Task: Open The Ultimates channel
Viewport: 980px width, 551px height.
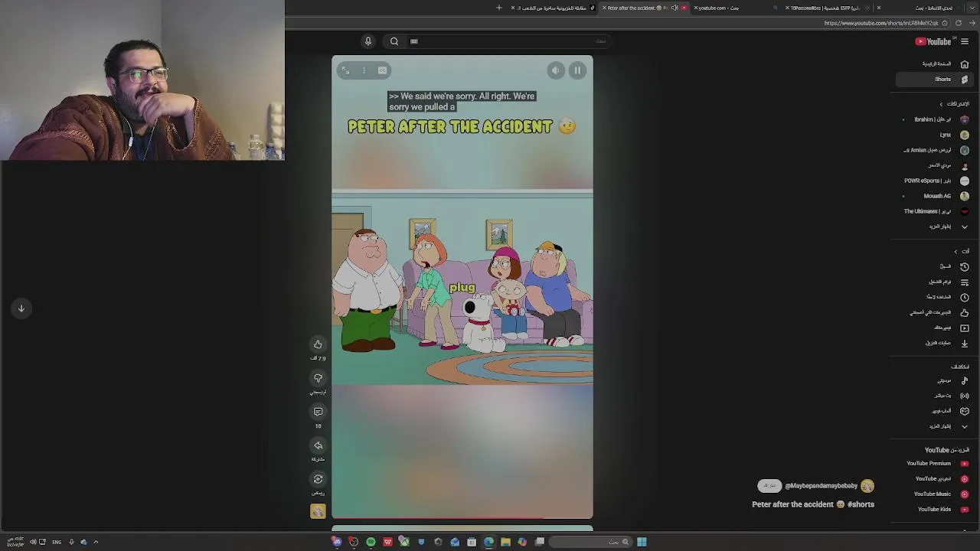Action: [935, 211]
